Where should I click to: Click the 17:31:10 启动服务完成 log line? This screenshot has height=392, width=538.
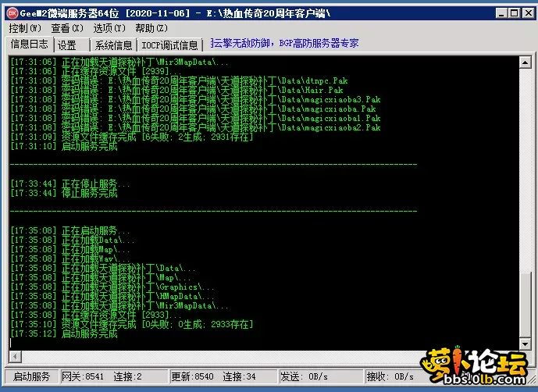pyautogui.click(x=64, y=146)
